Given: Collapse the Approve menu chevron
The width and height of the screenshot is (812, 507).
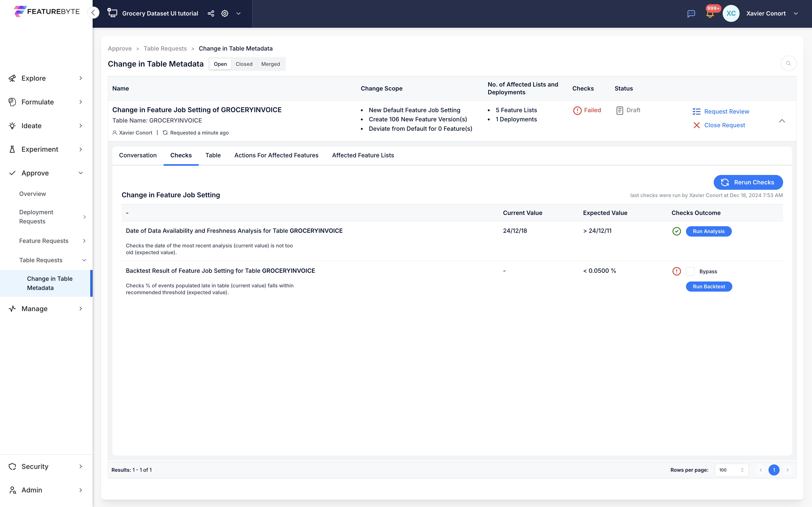Looking at the screenshot, I should 81,173.
